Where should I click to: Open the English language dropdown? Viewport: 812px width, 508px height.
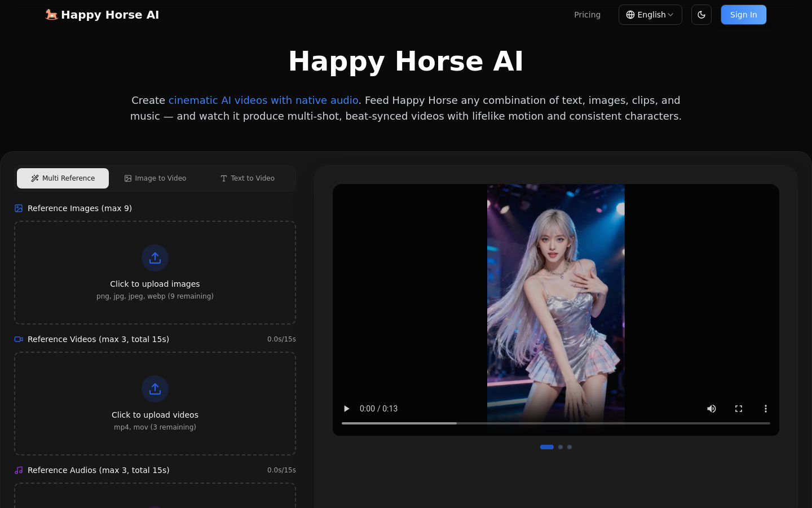point(650,15)
